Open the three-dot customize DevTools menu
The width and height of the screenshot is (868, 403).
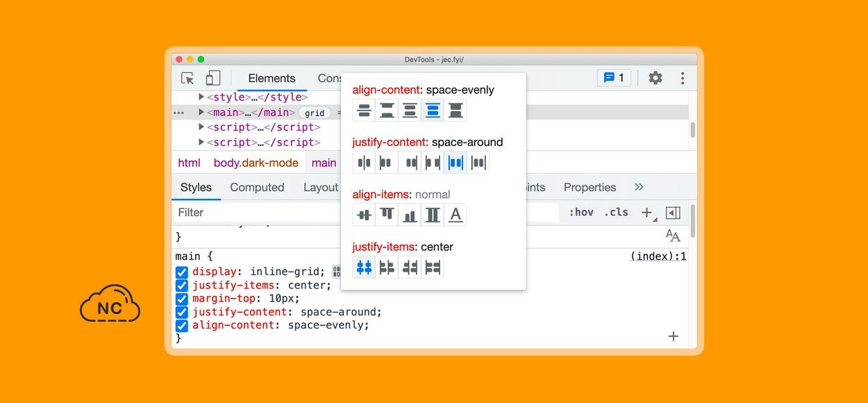(x=683, y=78)
